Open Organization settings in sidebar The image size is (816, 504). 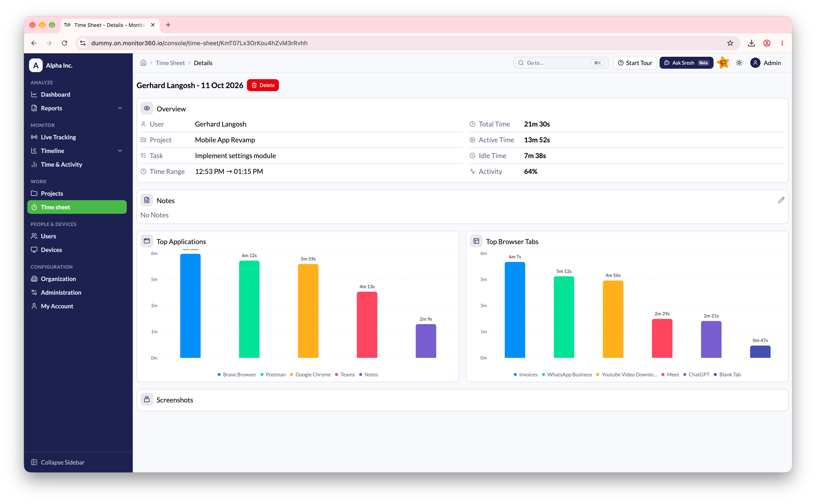tap(77, 279)
